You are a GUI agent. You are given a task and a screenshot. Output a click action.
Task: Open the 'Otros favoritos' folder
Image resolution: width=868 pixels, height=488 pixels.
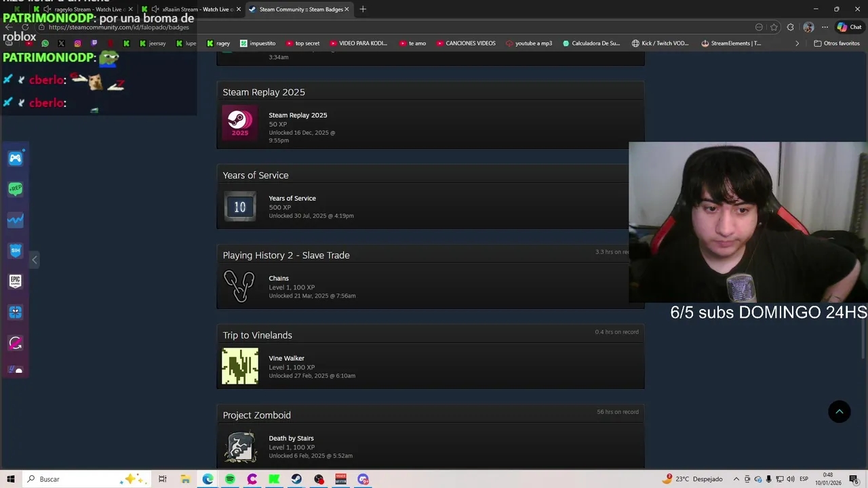click(837, 43)
